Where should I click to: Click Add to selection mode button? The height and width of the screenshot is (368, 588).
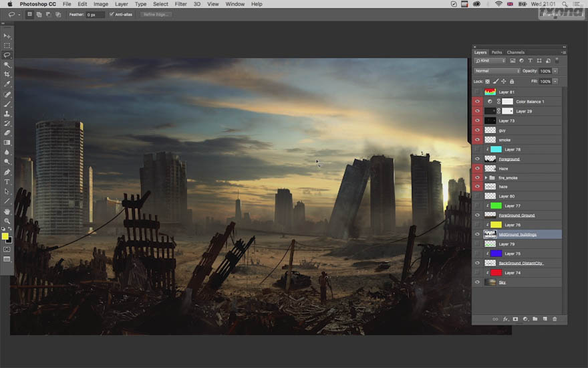tap(39, 14)
